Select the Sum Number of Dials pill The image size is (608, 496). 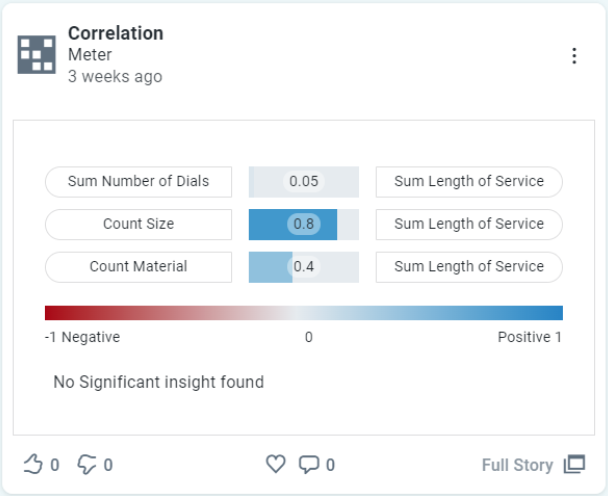(138, 182)
